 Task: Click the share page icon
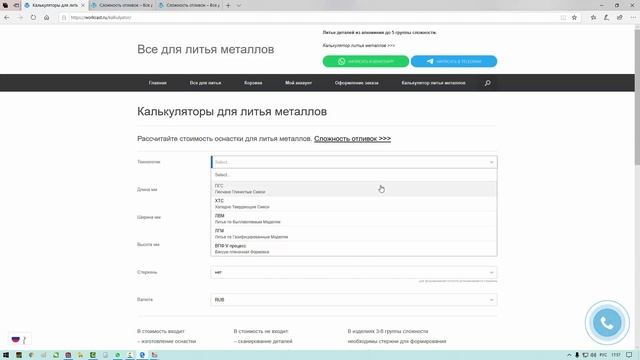620,18
